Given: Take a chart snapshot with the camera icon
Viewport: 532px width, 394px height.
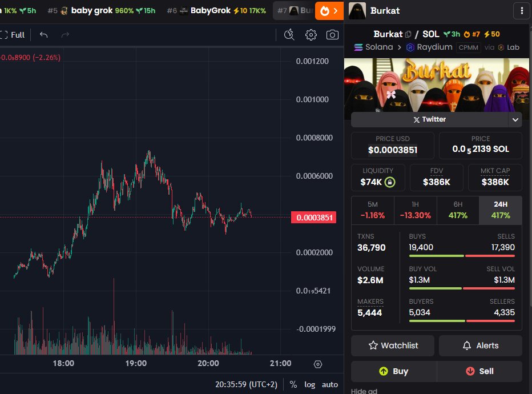Looking at the screenshot, I should 332,35.
